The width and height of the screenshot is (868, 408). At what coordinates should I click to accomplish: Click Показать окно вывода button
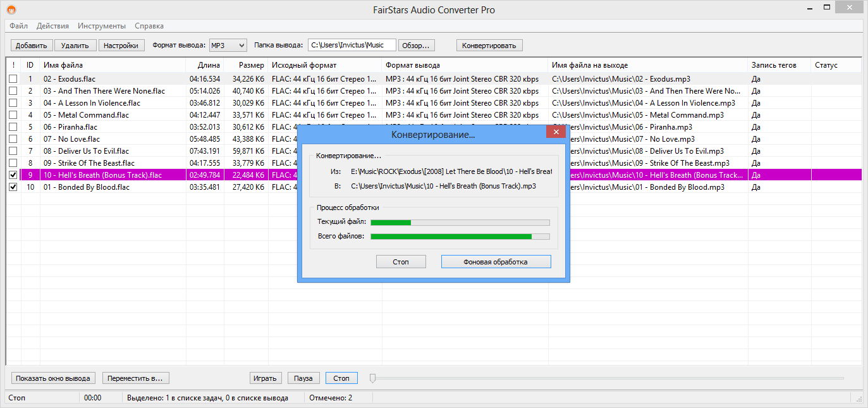tap(53, 378)
